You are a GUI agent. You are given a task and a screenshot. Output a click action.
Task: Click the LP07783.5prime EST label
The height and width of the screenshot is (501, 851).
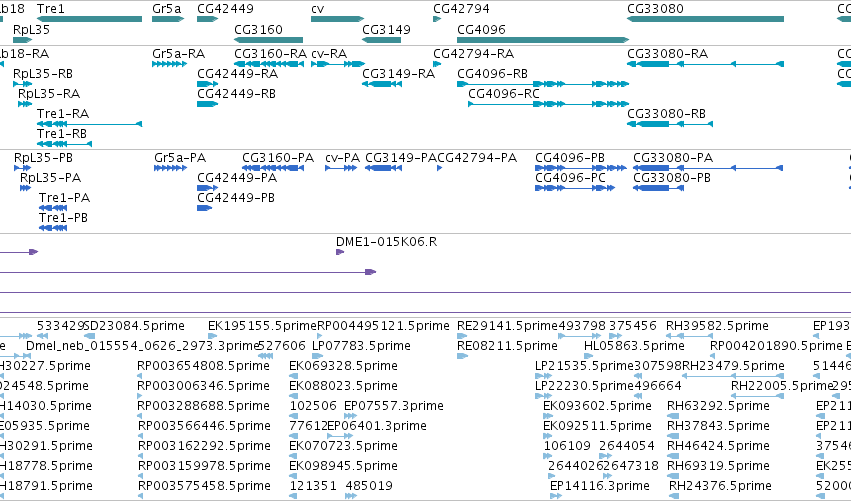coord(361,346)
